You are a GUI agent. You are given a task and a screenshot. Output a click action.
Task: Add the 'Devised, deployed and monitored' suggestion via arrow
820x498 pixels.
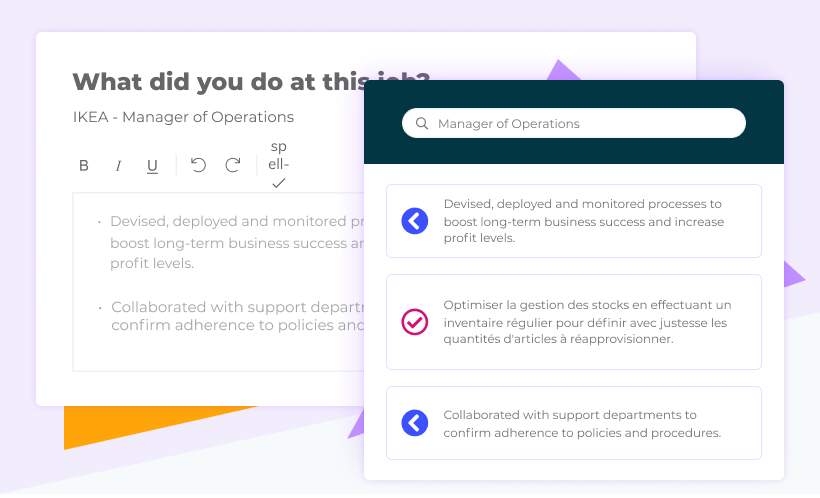(x=415, y=221)
